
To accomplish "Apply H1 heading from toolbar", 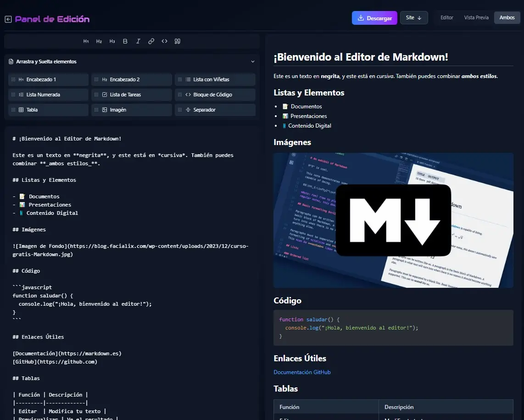I will pyautogui.click(x=86, y=41).
